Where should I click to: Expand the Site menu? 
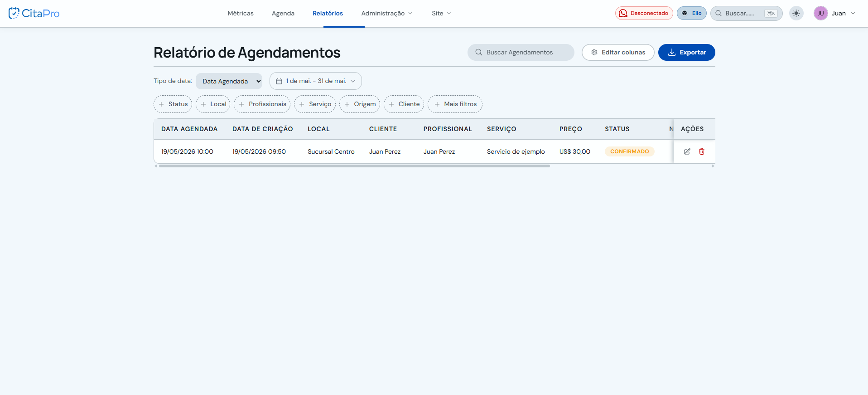click(441, 13)
